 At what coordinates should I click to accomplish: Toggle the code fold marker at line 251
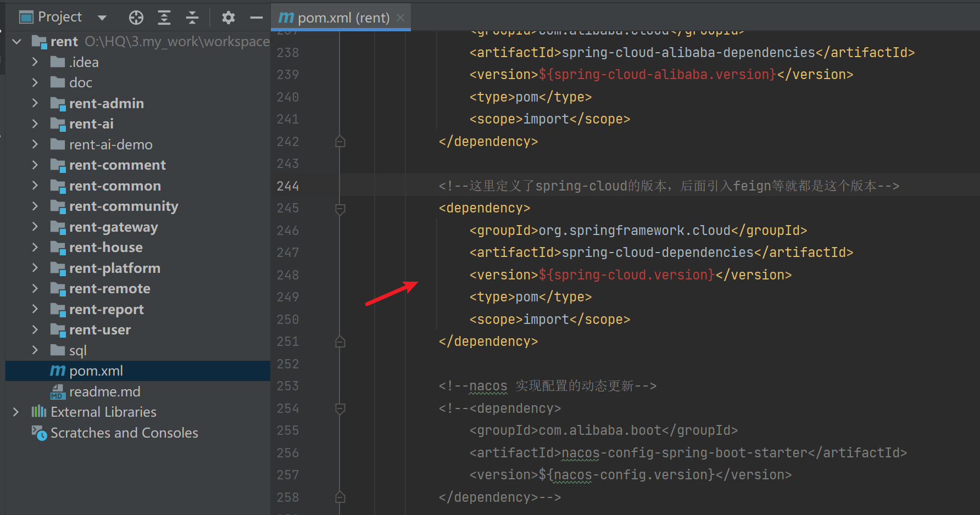[x=340, y=341]
